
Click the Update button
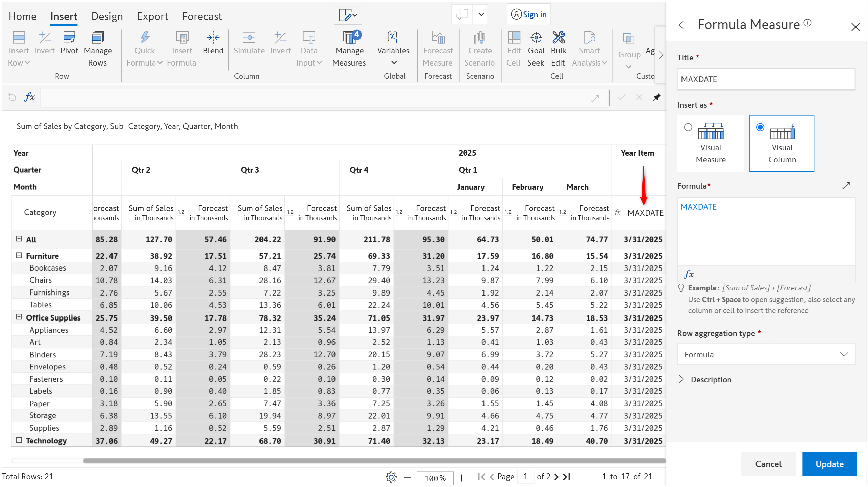[829, 464]
